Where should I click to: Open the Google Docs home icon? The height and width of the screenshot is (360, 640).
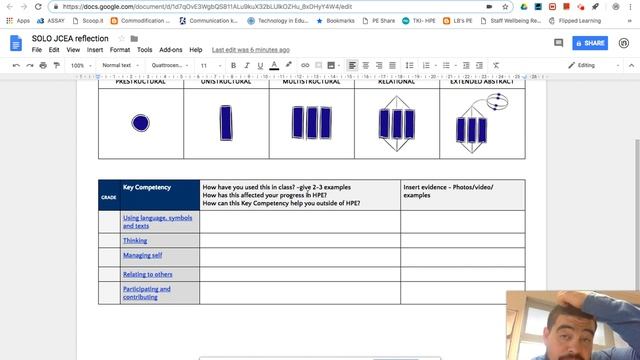pos(16,43)
